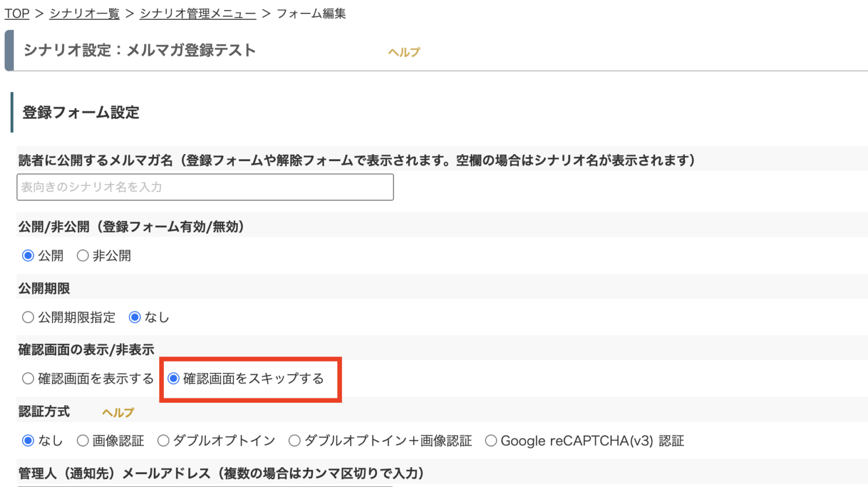Select なし for the publication deadline
The height and width of the screenshot is (487, 868).
point(134,317)
